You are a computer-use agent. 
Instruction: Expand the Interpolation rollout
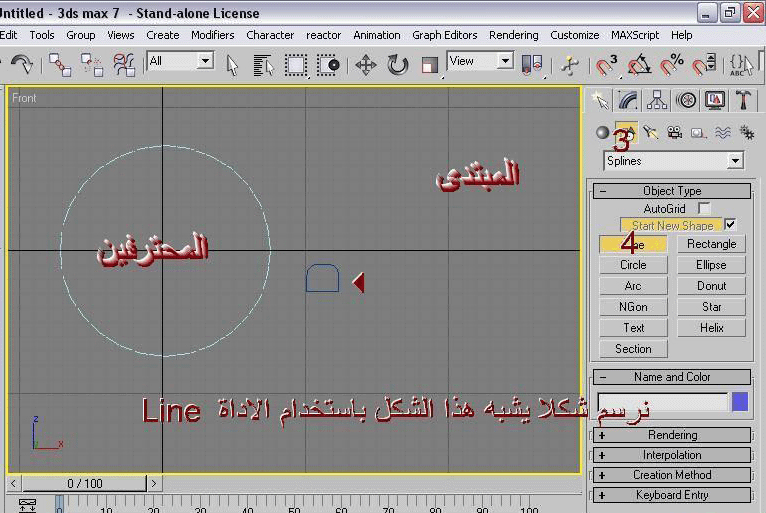pyautogui.click(x=672, y=455)
